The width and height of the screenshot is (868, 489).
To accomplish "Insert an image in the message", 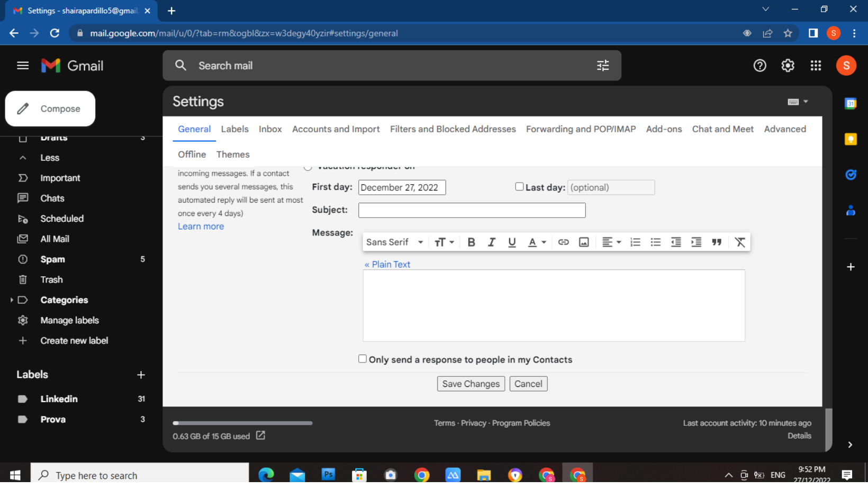I will click(x=584, y=242).
